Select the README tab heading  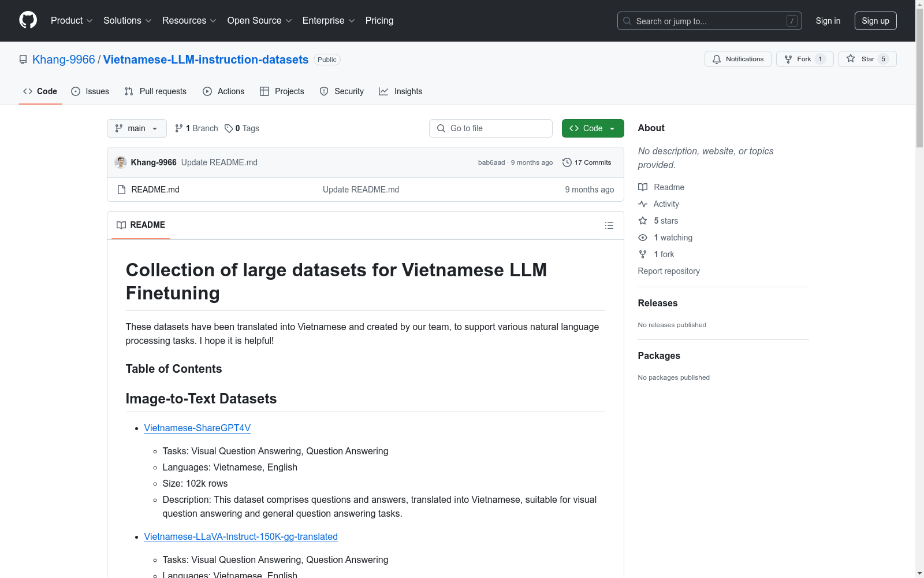141,225
